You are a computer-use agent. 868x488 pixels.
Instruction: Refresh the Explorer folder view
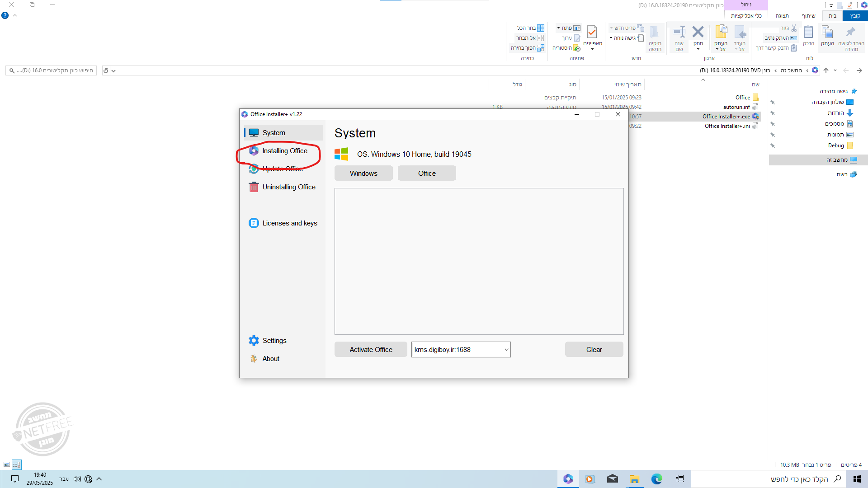coord(106,70)
